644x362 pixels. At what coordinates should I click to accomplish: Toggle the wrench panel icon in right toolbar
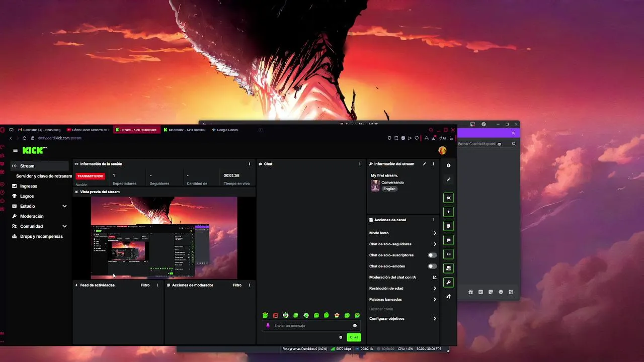[x=448, y=282]
